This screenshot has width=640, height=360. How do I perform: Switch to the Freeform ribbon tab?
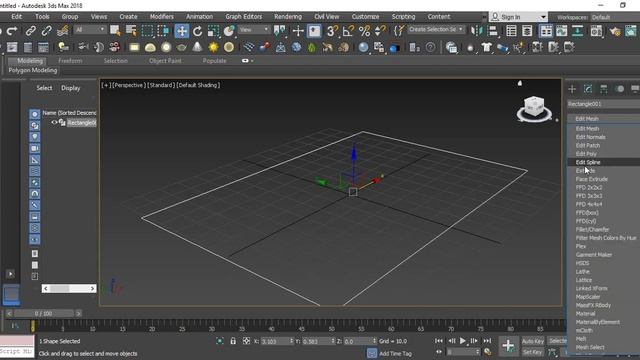pos(70,61)
